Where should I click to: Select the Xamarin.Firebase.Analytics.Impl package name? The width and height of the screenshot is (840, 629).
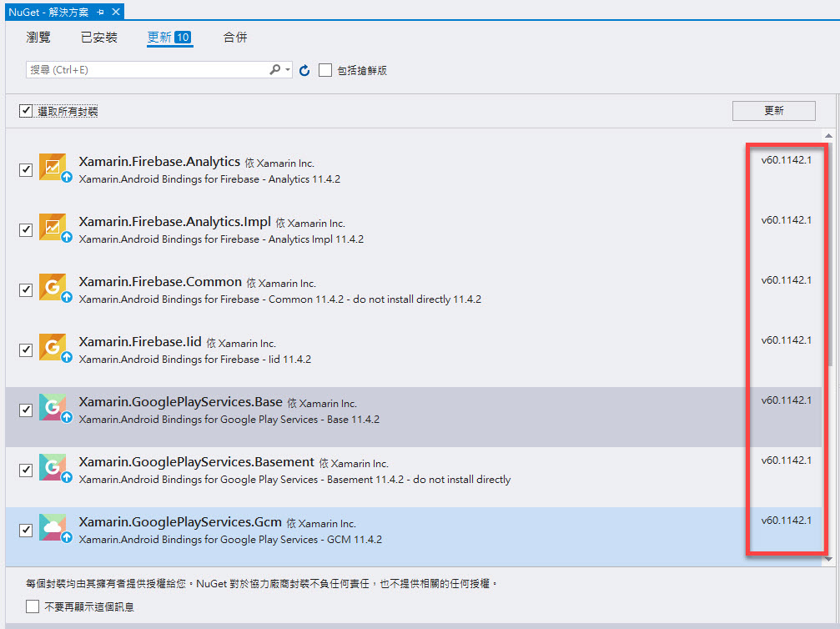coord(174,222)
